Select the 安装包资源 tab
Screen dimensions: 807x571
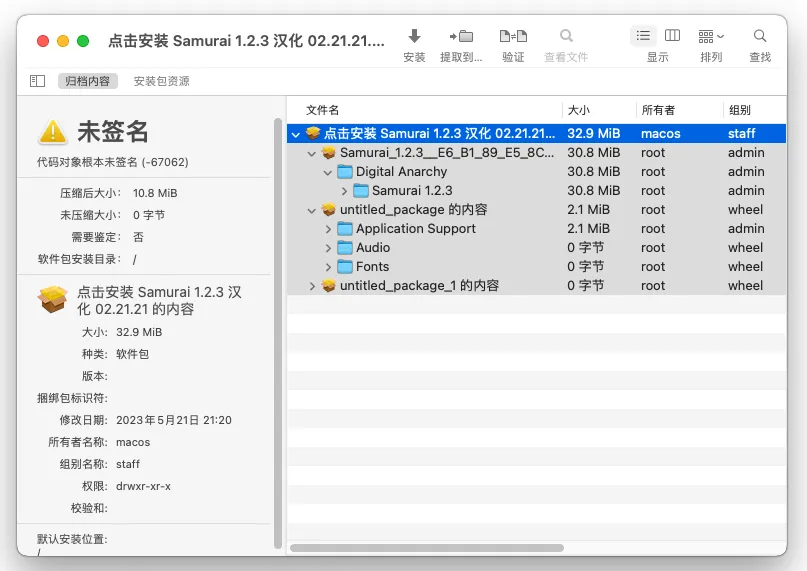[x=161, y=81]
